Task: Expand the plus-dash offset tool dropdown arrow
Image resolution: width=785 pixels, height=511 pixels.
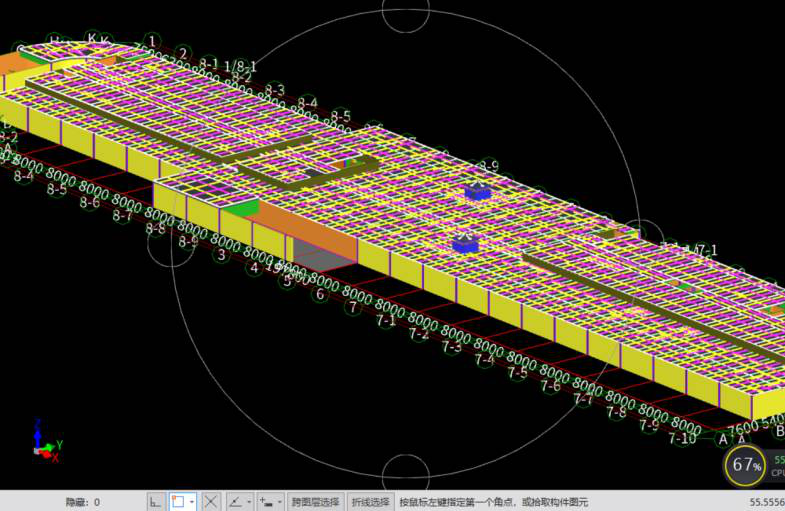Action: tap(278, 501)
